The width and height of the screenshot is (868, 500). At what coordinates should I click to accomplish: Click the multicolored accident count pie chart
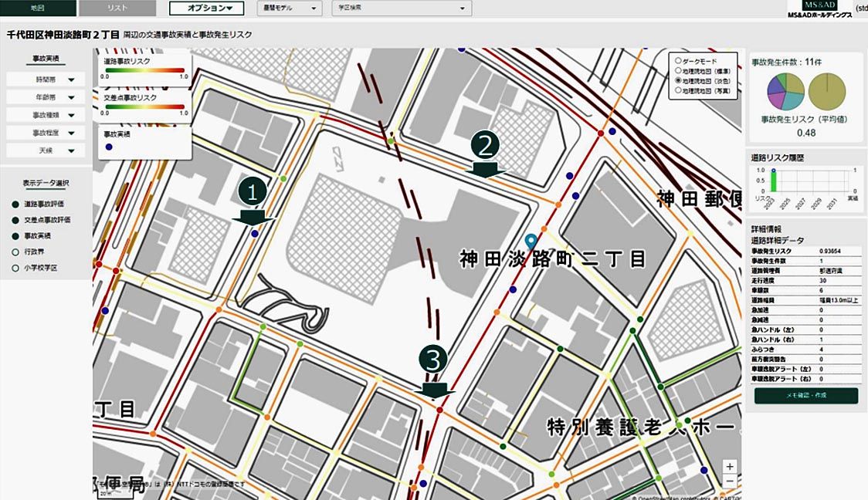coord(785,92)
